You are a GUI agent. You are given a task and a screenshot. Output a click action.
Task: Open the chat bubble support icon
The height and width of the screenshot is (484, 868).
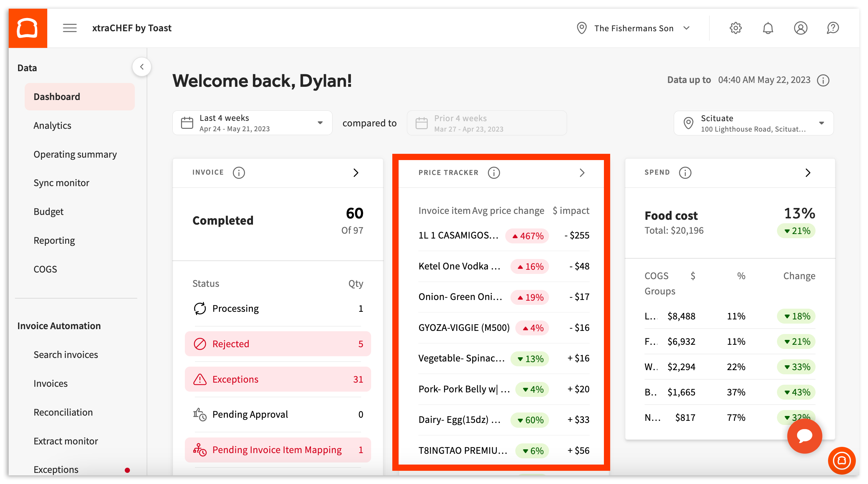804,436
